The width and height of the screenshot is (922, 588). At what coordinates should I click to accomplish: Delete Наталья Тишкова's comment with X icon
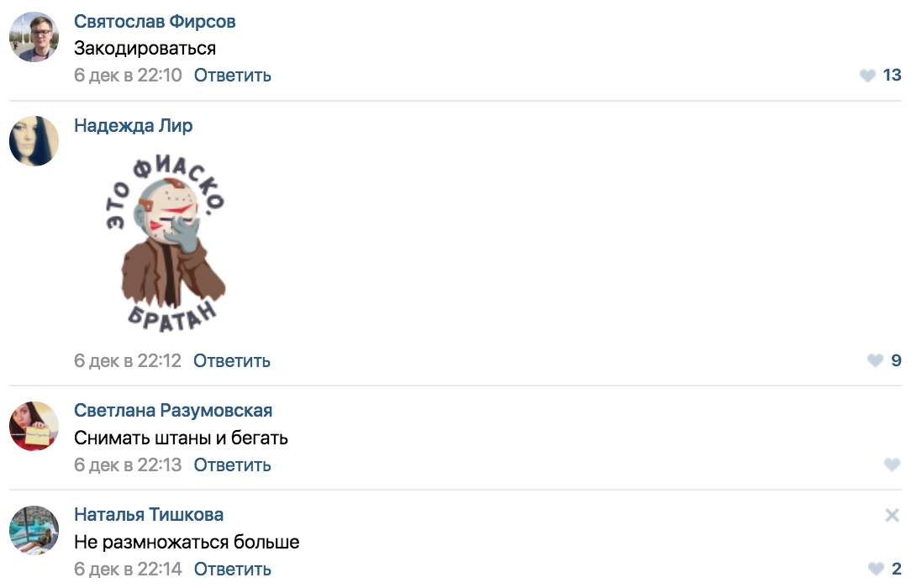coord(892,515)
